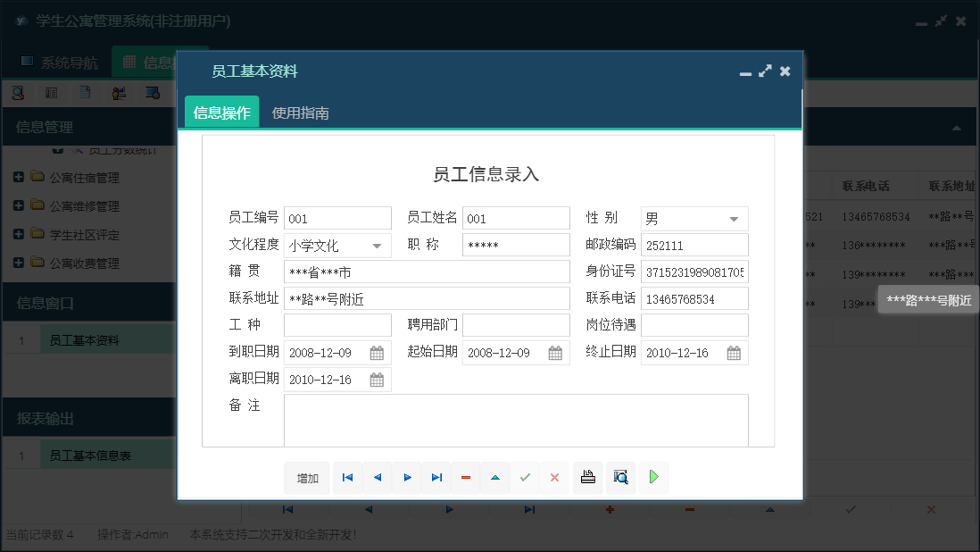Open the 性别 gender dropdown
The height and width of the screenshot is (552, 980).
[x=735, y=218]
